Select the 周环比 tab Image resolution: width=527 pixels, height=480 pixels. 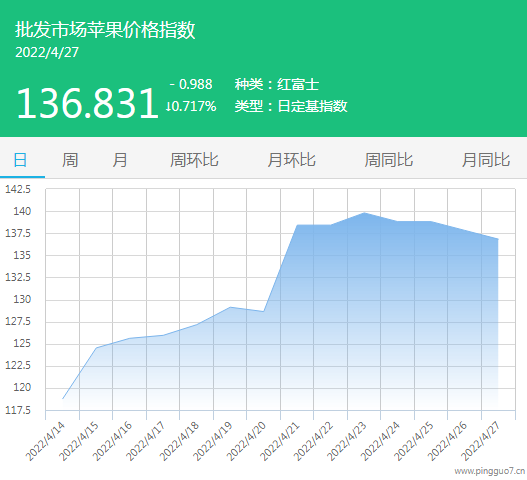(194, 160)
